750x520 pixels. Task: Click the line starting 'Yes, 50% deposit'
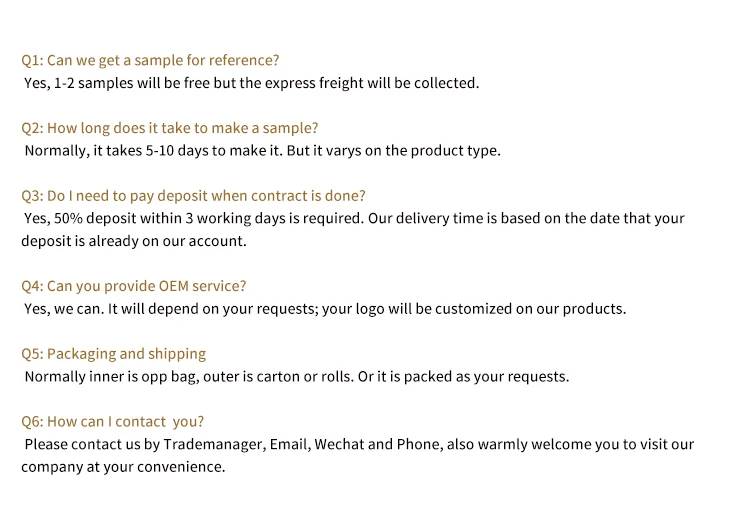coord(354,218)
